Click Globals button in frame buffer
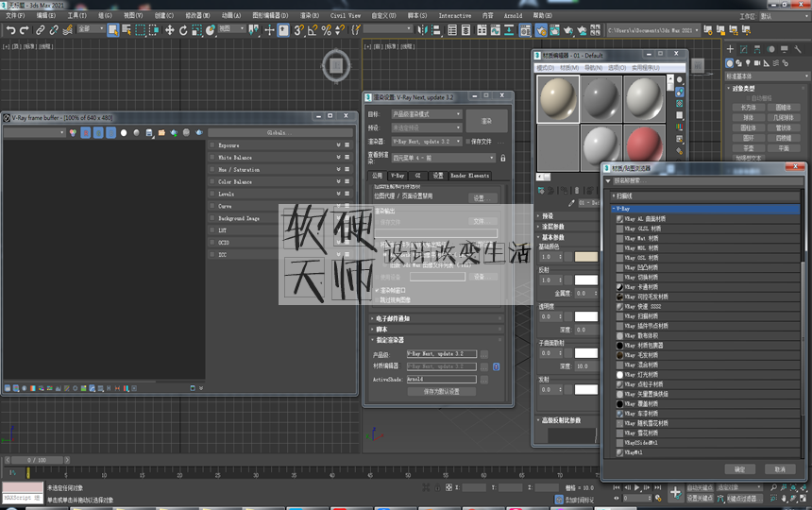The height and width of the screenshot is (510, 812). coord(279,133)
